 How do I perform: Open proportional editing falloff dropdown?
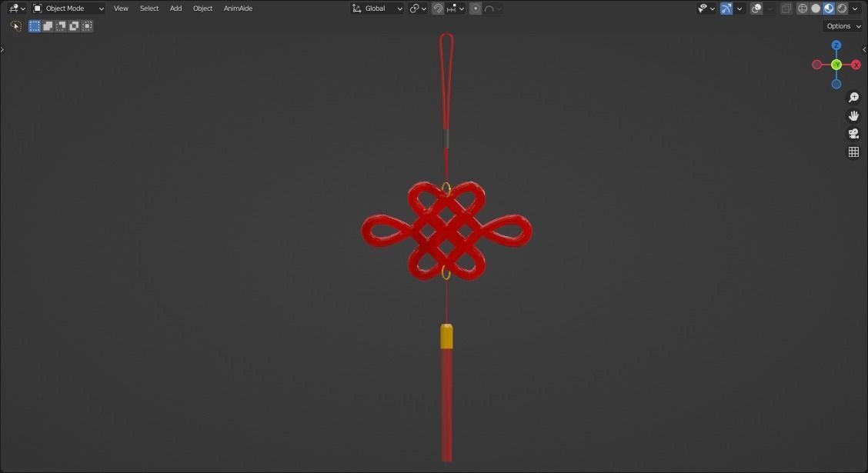(x=492, y=8)
